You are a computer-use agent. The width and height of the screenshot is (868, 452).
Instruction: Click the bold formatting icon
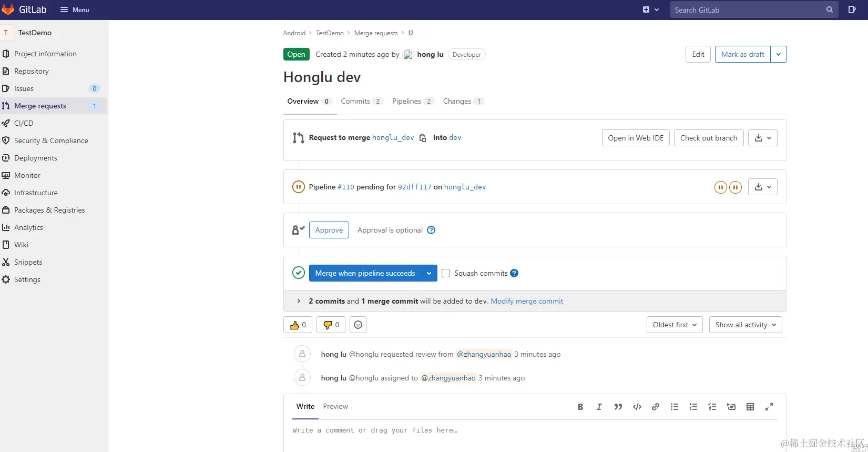point(580,407)
